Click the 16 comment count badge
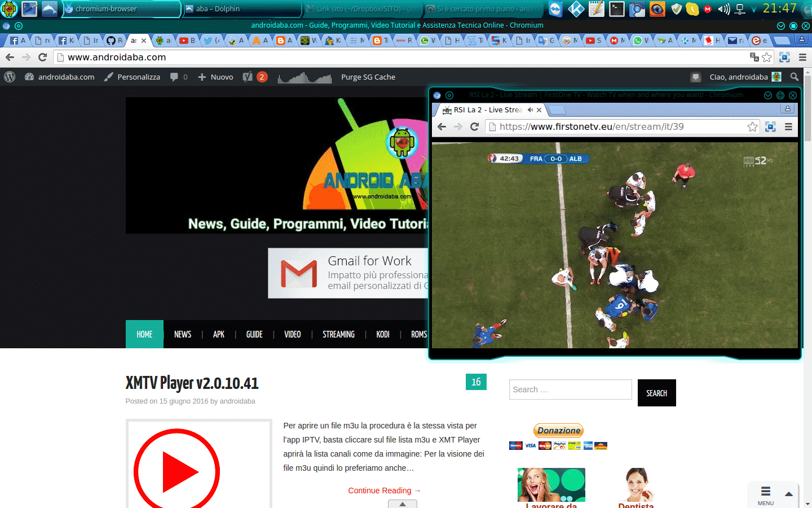Screen dimensions: 812x508 476,382
